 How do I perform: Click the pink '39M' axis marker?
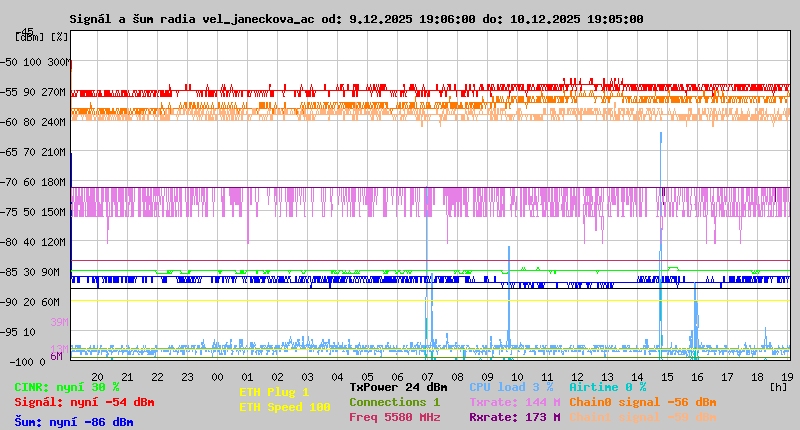pyautogui.click(x=59, y=322)
